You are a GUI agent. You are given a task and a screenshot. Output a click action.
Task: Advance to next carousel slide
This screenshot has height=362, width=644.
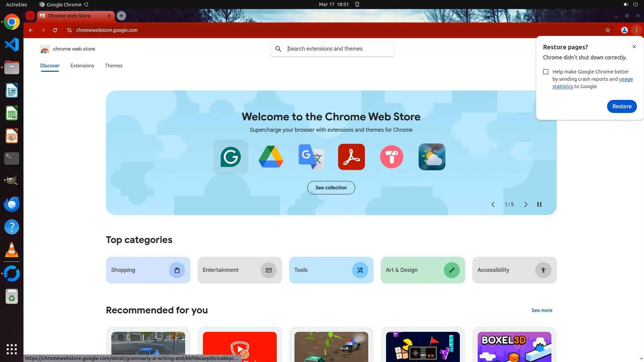(x=526, y=204)
